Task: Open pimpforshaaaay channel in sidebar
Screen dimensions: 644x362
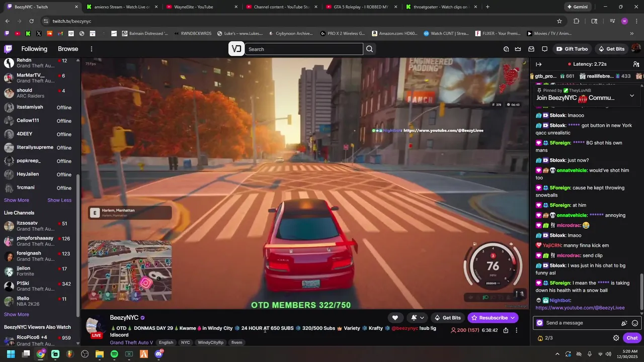Action: click(40, 241)
